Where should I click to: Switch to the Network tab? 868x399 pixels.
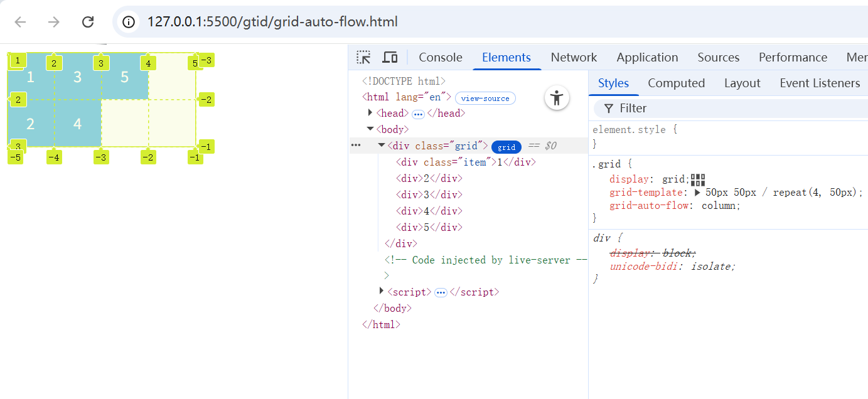coord(574,57)
